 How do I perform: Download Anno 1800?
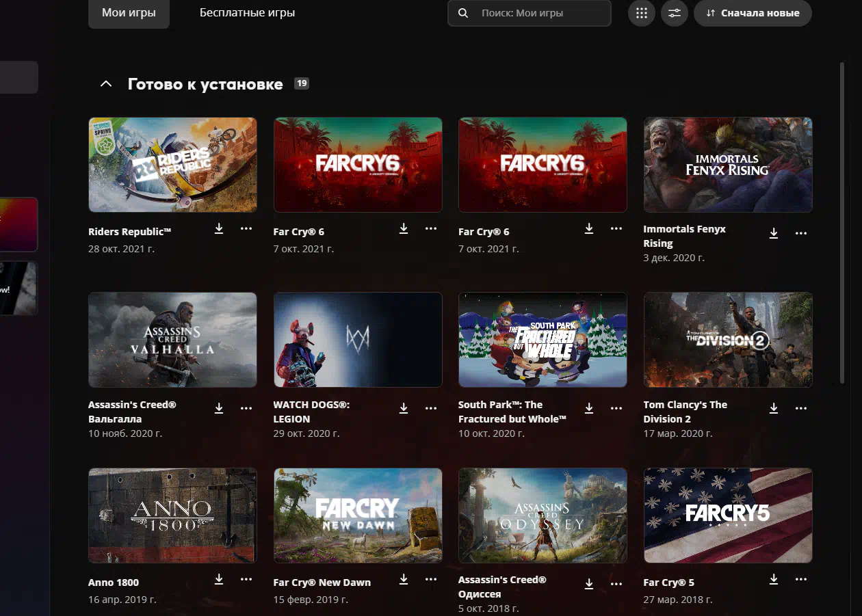pyautogui.click(x=219, y=579)
